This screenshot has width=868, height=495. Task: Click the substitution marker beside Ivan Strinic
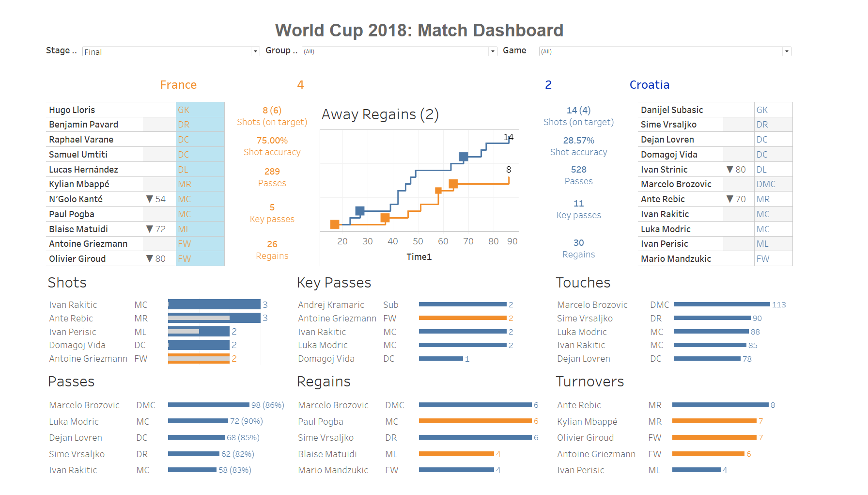pyautogui.click(x=729, y=169)
